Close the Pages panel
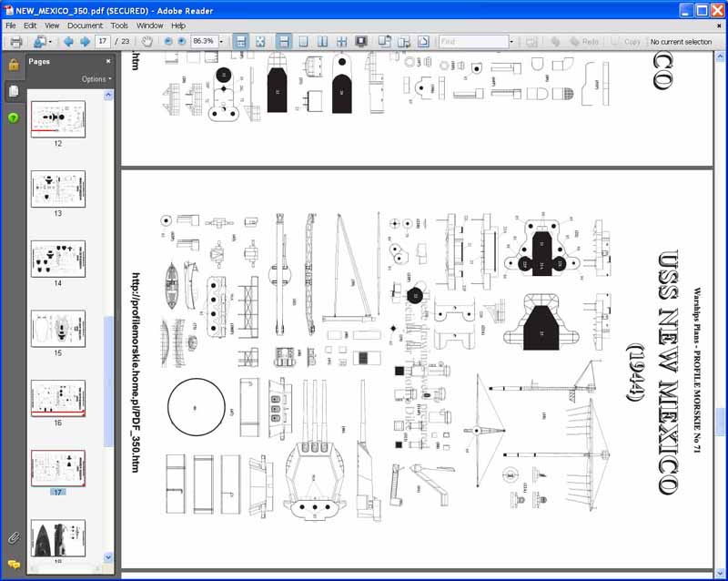 coord(108,61)
